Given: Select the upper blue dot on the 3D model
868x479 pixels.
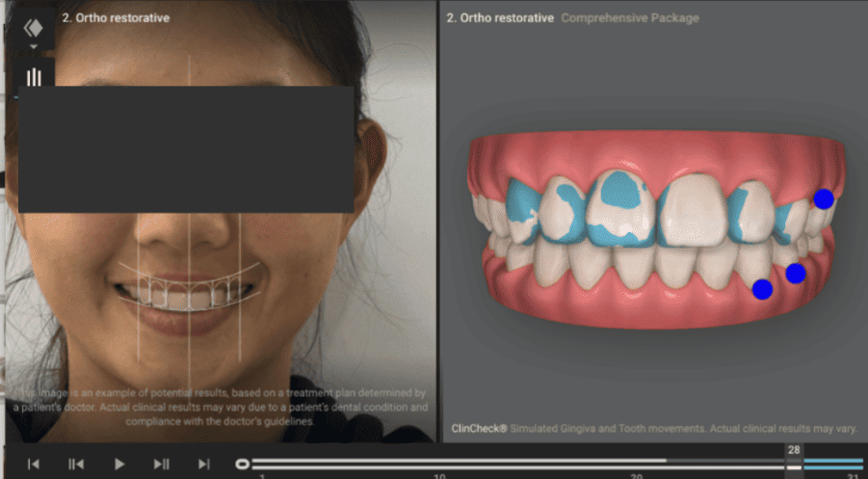Looking at the screenshot, I should tap(823, 200).
